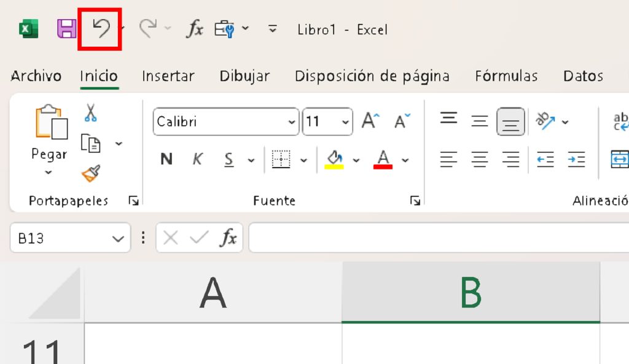This screenshot has width=629, height=364.
Task: Open the Fórmulas ribbon tab
Action: point(506,76)
